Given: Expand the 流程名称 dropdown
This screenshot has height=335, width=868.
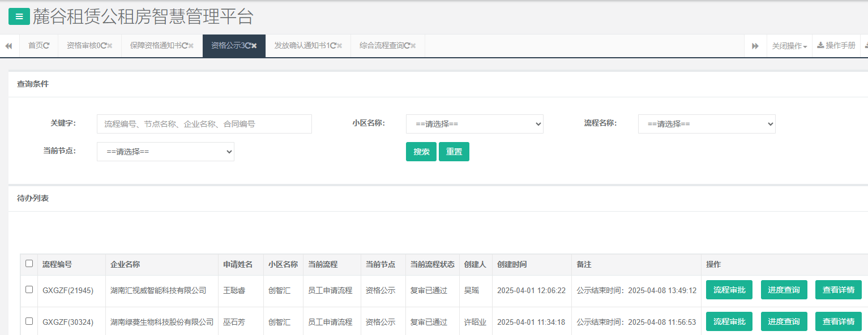Looking at the screenshot, I should click(707, 124).
